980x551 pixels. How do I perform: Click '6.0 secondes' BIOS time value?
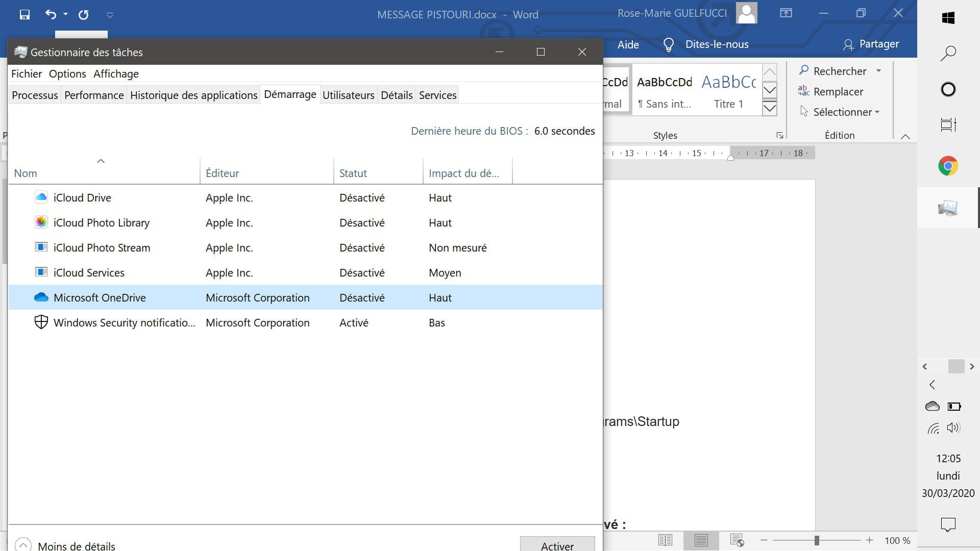[x=565, y=131]
